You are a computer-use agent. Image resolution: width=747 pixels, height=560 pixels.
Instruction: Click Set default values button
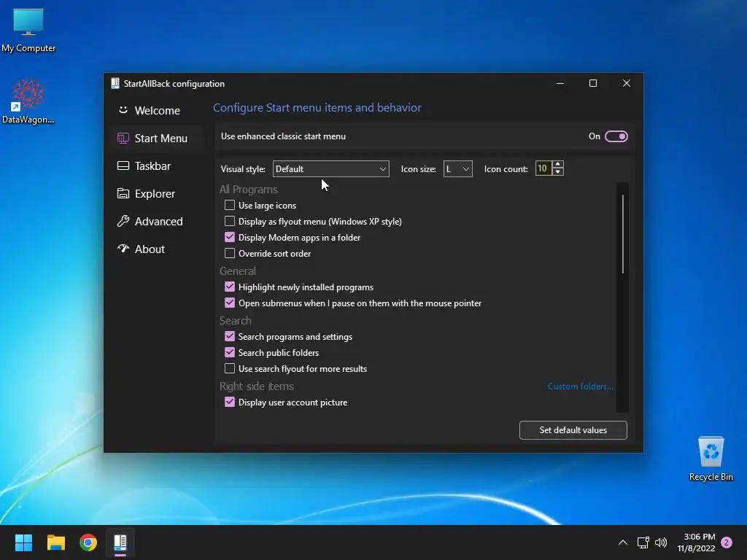(573, 430)
